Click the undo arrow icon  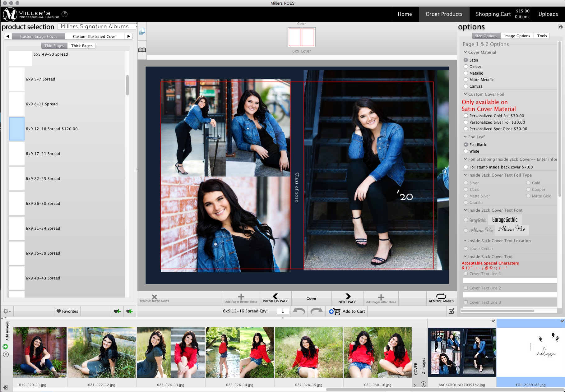(299, 311)
